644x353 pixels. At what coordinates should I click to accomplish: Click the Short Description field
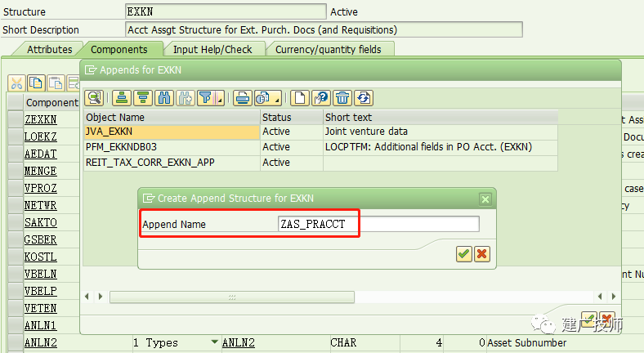324,29
